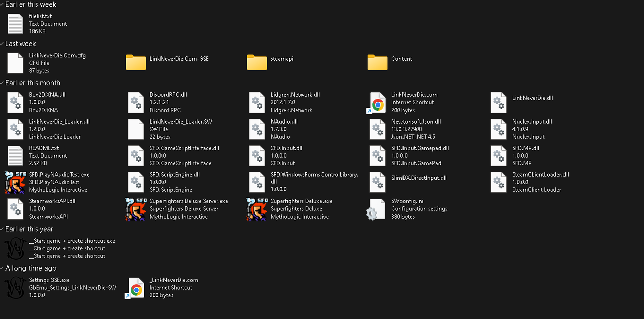Select the NAudio.dll icon

(x=257, y=129)
